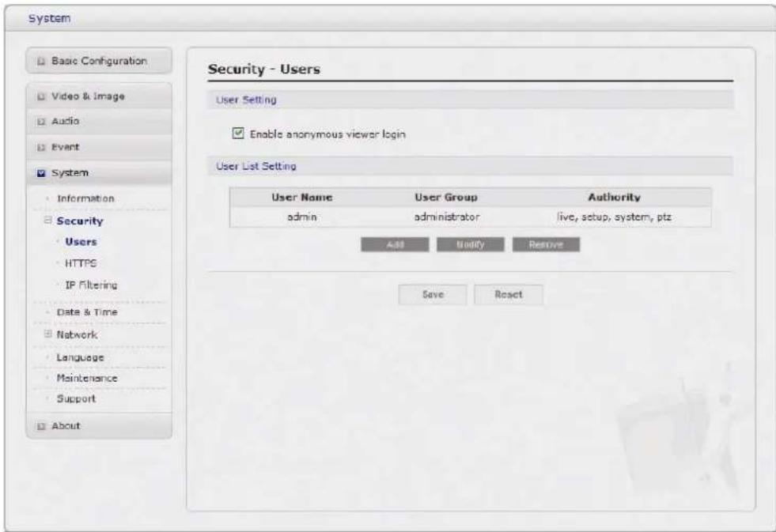Select the Users menu item
The width and height of the screenshot is (776, 532).
pyautogui.click(x=81, y=242)
